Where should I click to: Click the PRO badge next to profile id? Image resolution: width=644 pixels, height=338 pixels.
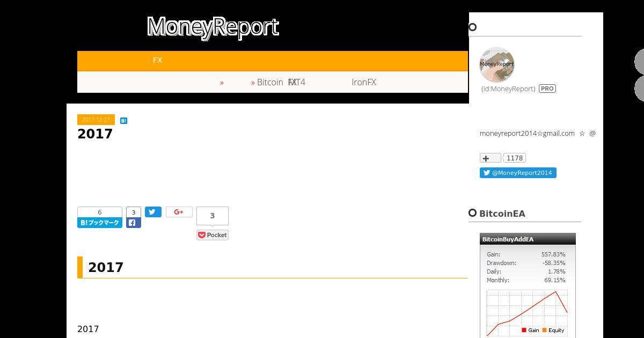click(x=547, y=89)
